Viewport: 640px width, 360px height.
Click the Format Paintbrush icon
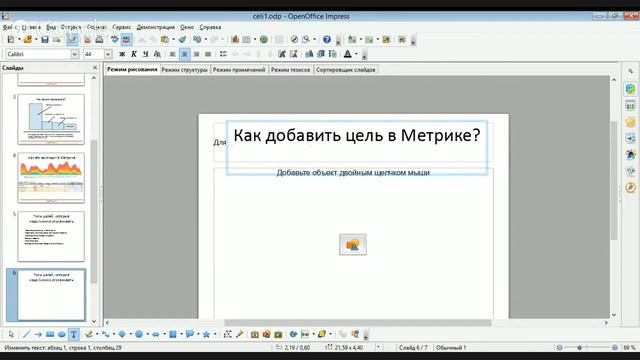[x=182, y=40]
